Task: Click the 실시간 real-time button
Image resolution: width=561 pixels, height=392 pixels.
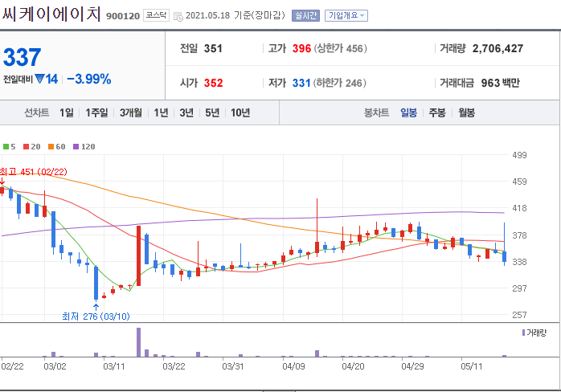Action: point(305,15)
